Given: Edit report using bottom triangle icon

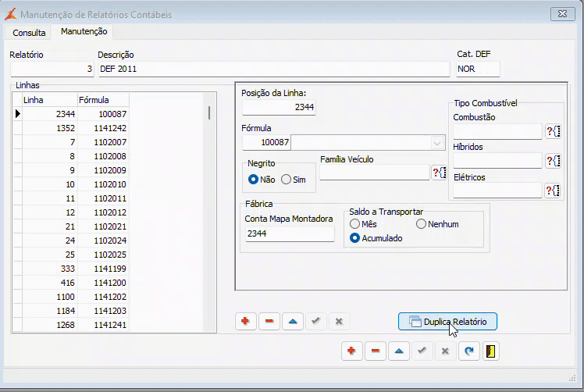Looking at the screenshot, I should tap(399, 351).
